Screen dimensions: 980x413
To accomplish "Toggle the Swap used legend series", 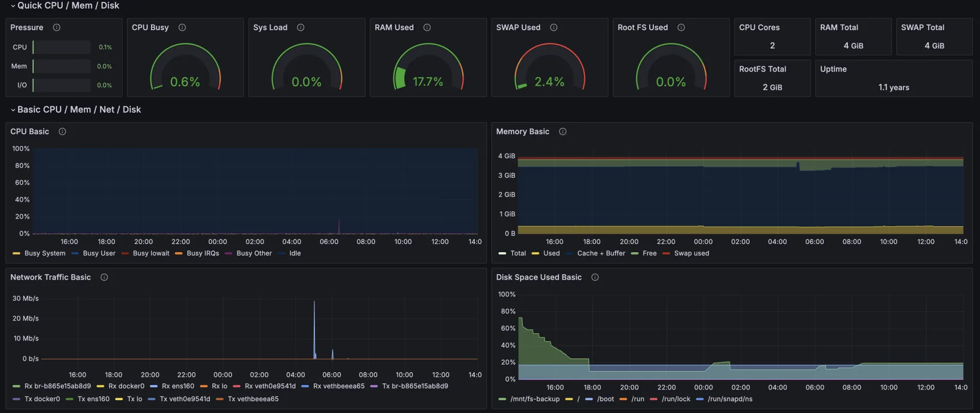I will coord(692,253).
